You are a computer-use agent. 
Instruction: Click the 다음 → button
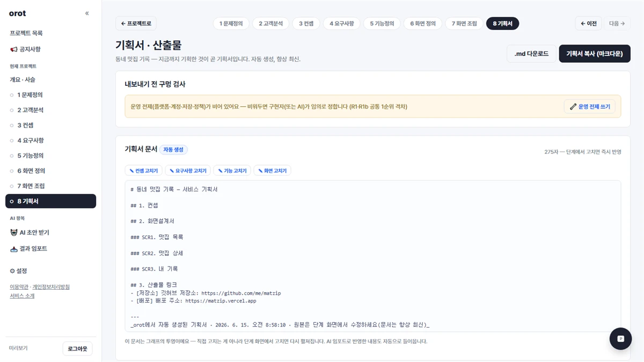[617, 24]
